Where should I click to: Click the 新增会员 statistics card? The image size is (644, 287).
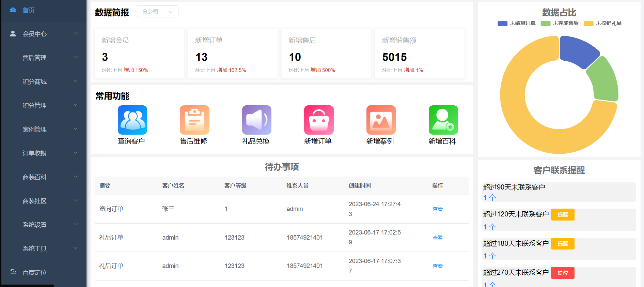[140, 54]
